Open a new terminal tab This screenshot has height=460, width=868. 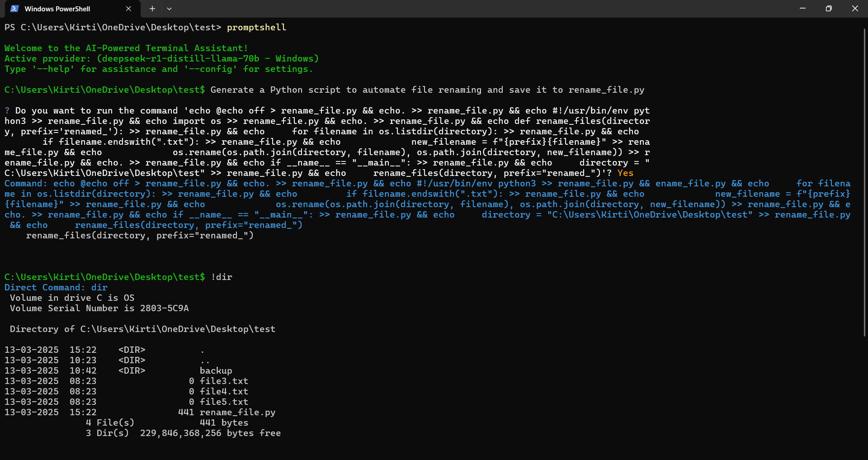(x=152, y=9)
